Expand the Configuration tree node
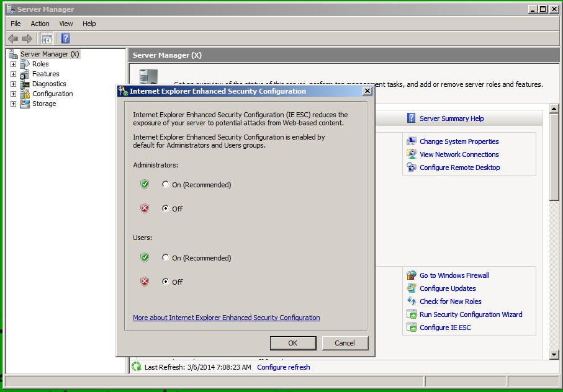 [13, 94]
